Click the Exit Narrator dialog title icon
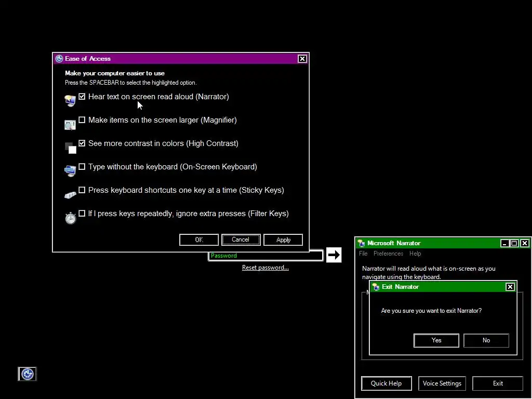Screen dimensions: 532x399 click(376, 287)
